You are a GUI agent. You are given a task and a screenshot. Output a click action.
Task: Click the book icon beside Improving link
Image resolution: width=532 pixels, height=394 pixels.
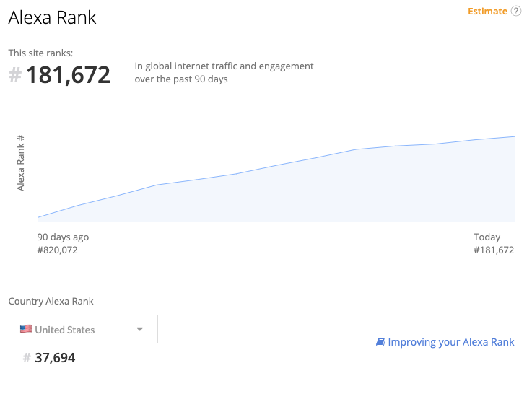pyautogui.click(x=380, y=342)
